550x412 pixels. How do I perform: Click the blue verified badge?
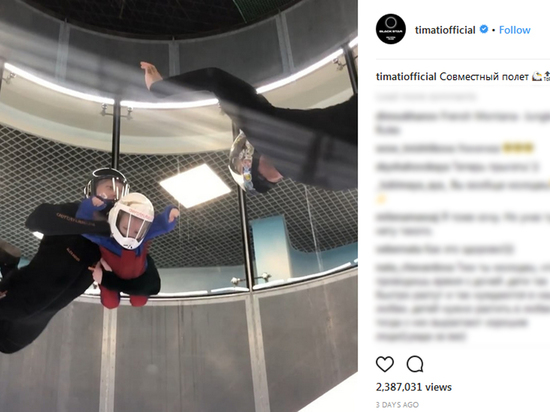coord(484,29)
